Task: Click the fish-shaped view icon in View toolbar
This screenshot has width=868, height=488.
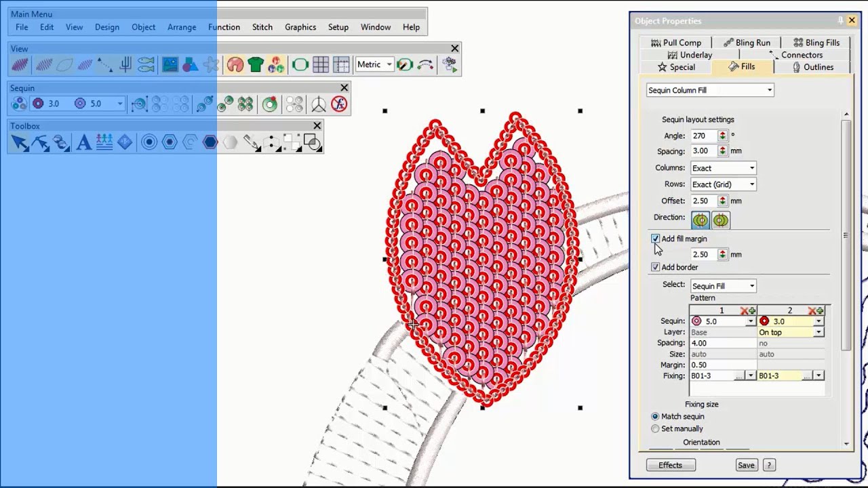Action: 146,65
